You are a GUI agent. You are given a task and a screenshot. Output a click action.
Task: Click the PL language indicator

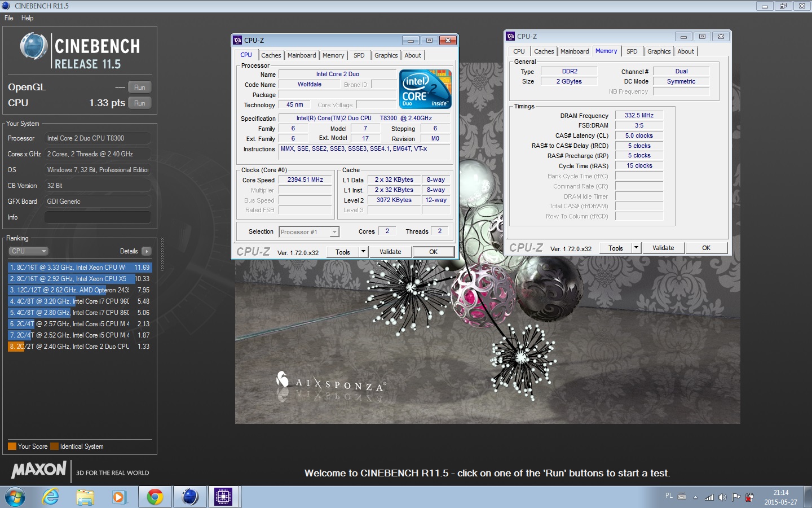tap(669, 496)
